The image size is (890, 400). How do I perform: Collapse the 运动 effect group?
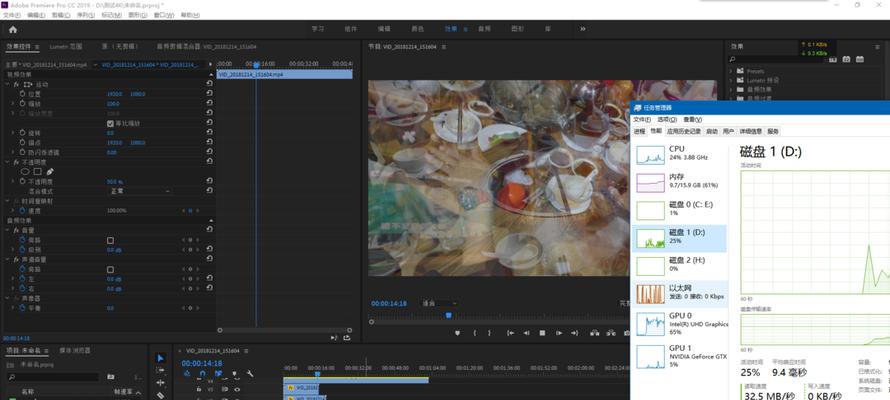click(7, 84)
